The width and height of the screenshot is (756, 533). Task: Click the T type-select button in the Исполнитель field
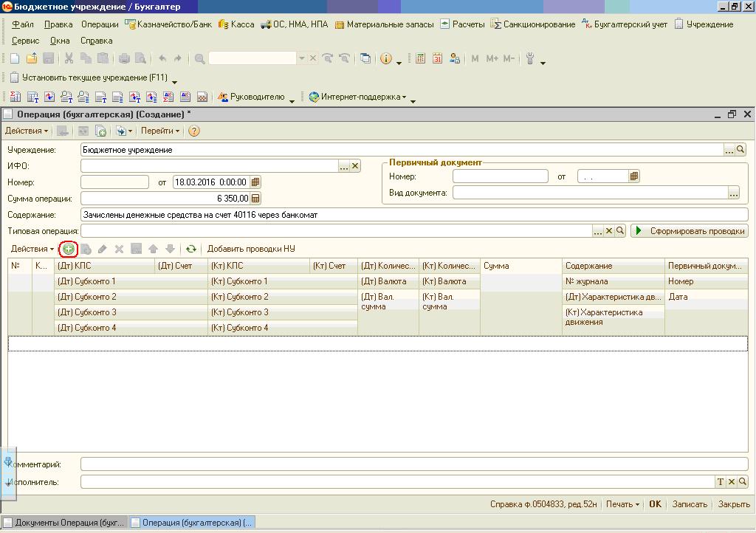click(721, 481)
